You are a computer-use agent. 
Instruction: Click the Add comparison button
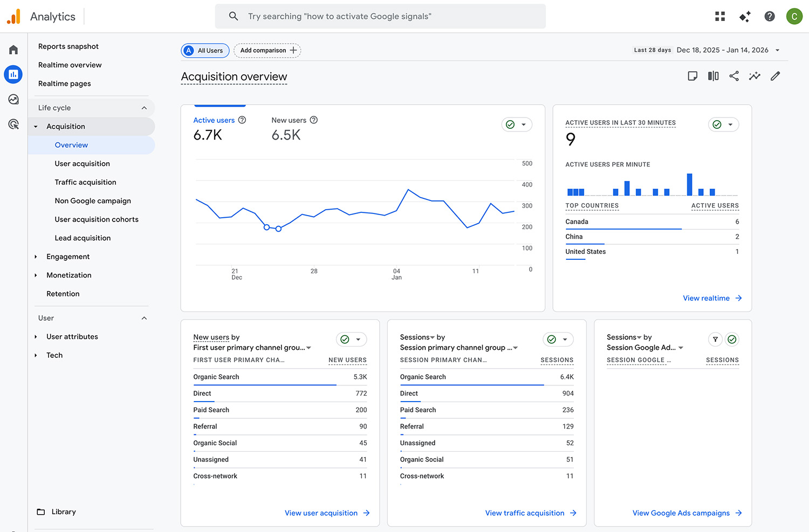[267, 50]
